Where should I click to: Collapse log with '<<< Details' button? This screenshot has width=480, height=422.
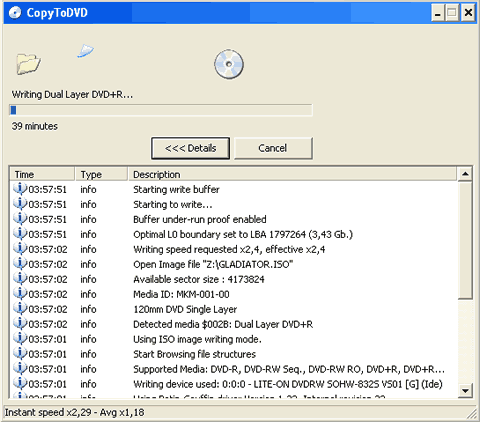190,148
